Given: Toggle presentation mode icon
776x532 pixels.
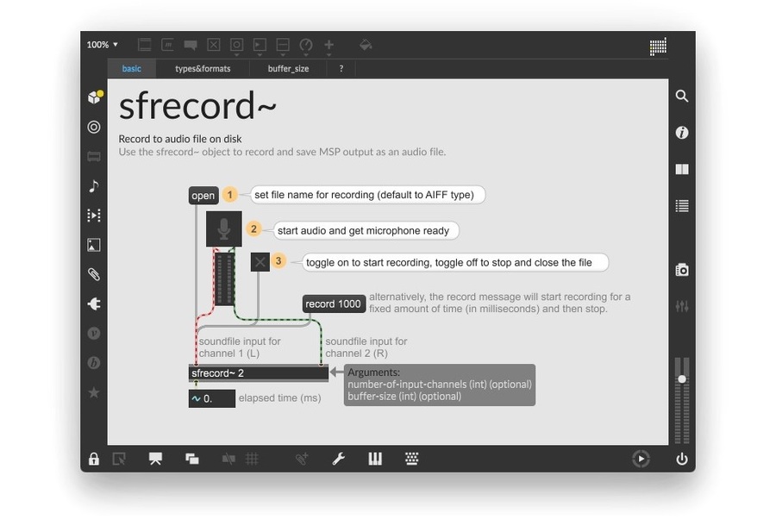Looking at the screenshot, I should [x=155, y=459].
